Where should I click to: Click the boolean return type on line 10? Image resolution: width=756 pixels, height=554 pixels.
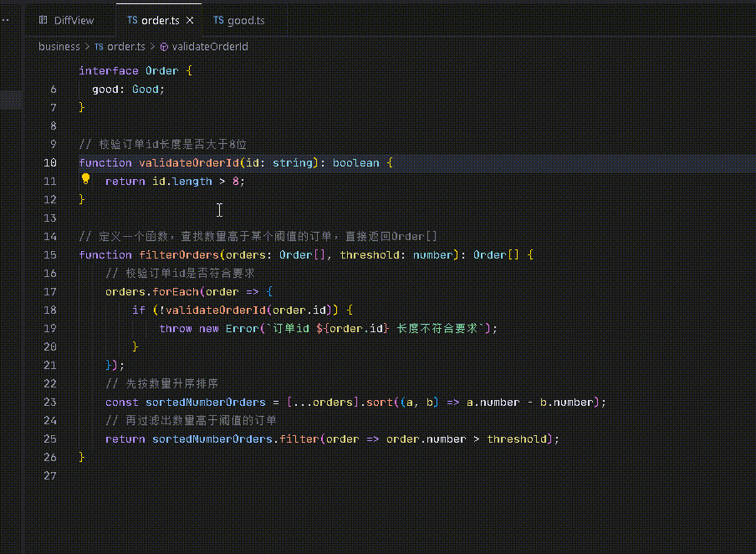tap(355, 163)
